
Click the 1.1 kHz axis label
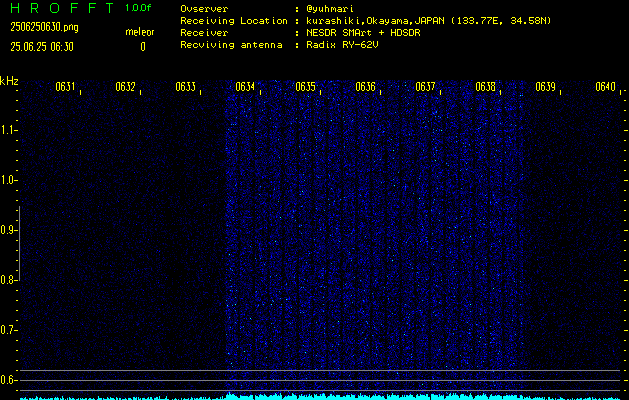coord(7,130)
